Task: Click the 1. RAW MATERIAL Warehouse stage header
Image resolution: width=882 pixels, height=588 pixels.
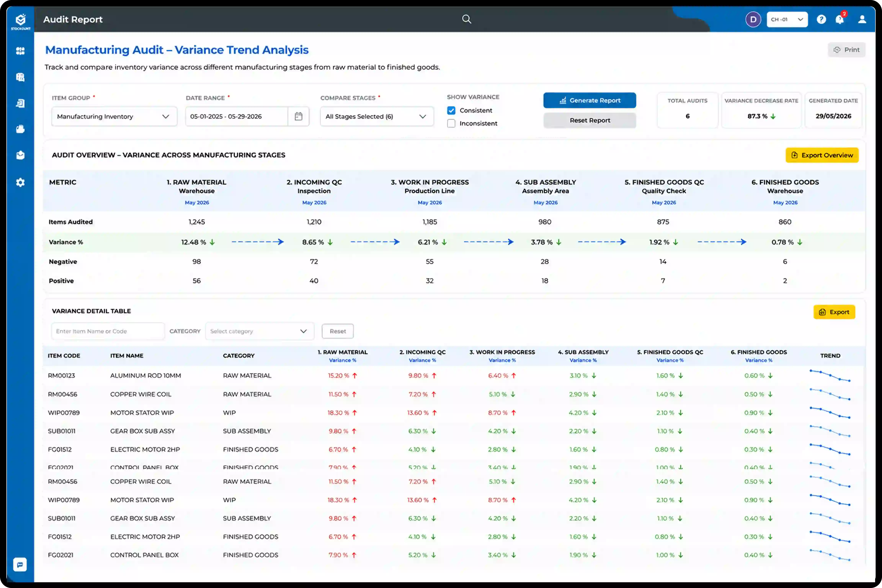Action: 197,186
